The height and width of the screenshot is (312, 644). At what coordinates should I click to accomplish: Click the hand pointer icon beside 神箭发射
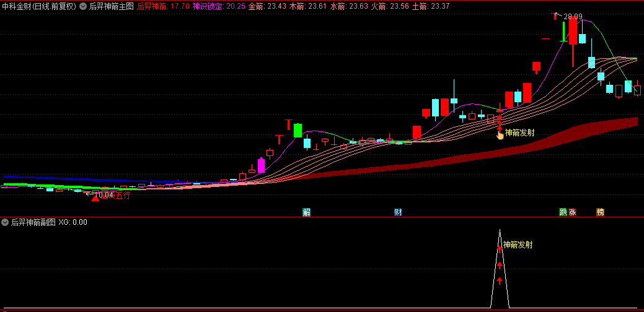(500, 134)
